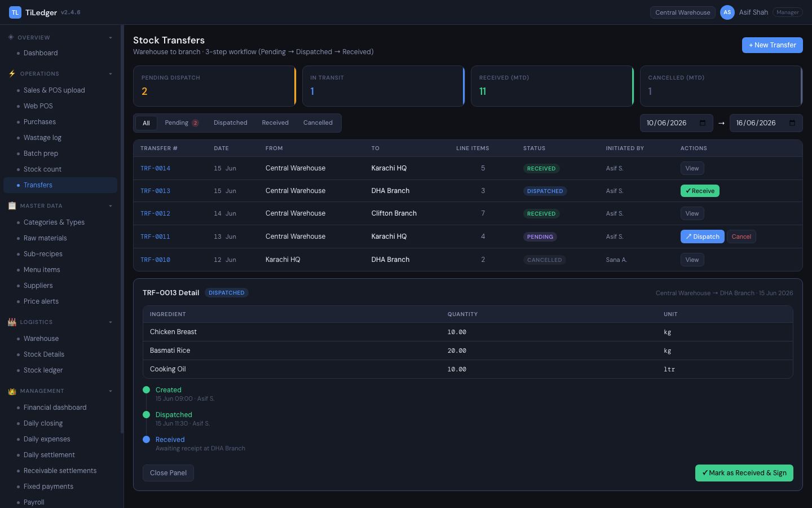Image resolution: width=812 pixels, height=508 pixels.
Task: Select the Dispatched filter tab
Action: pyautogui.click(x=231, y=123)
